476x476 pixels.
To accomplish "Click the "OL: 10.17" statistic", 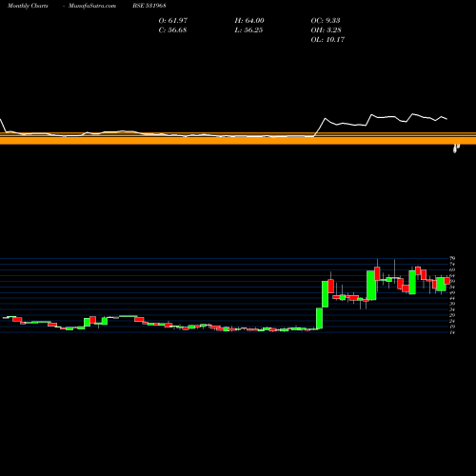I will [327, 39].
